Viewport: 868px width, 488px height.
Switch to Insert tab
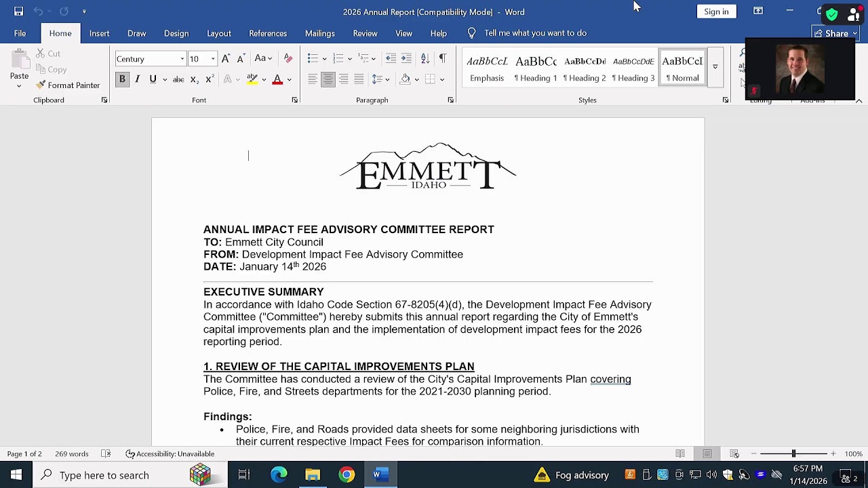[99, 33]
